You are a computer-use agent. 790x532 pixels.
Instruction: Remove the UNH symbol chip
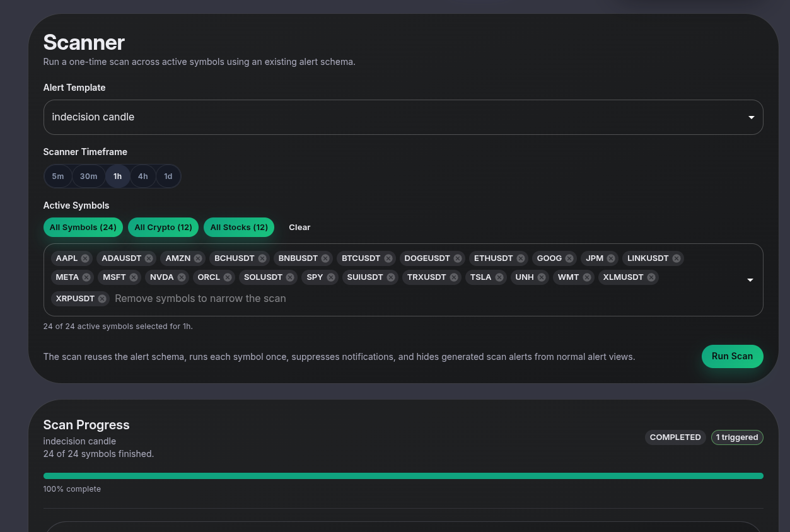pos(542,277)
